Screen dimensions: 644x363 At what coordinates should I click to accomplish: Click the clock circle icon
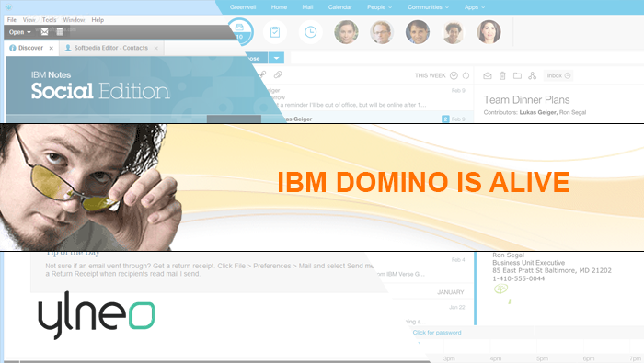coord(311,31)
